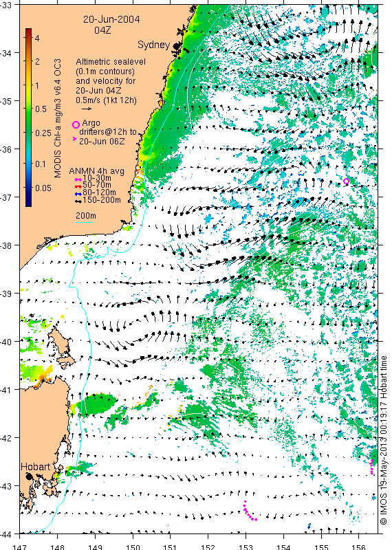The height and width of the screenshot is (550, 392).
Task: Click the 'drifters@12h to' legend text
Action: pyautogui.click(x=108, y=132)
